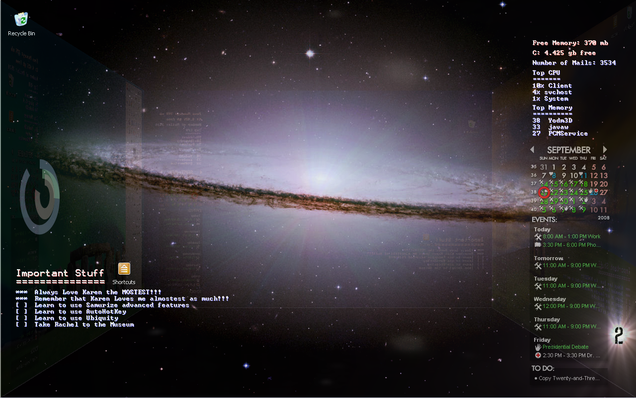The height and width of the screenshot is (398, 636).
Task: Go to next month with the calendar's right arrow
Action: pyautogui.click(x=605, y=150)
